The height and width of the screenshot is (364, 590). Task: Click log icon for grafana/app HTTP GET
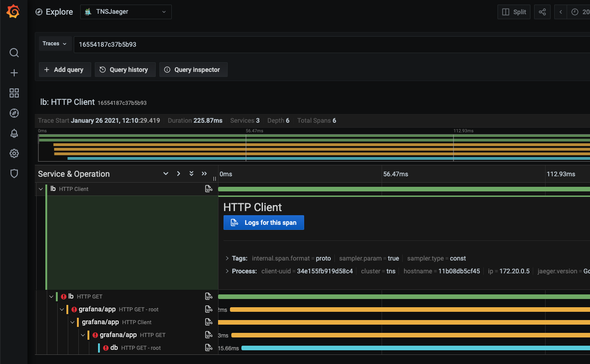[209, 335]
